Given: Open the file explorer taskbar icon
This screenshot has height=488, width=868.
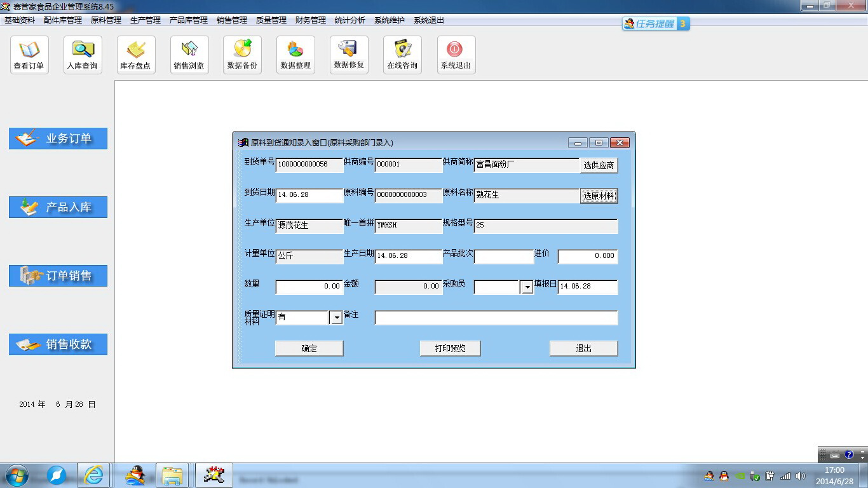Looking at the screenshot, I should [172, 475].
